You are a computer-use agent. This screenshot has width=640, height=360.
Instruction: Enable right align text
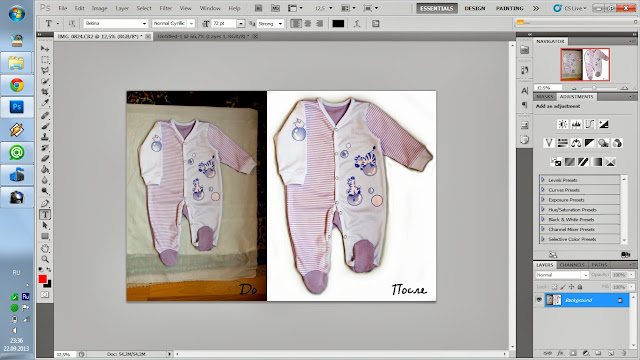pyautogui.click(x=320, y=24)
